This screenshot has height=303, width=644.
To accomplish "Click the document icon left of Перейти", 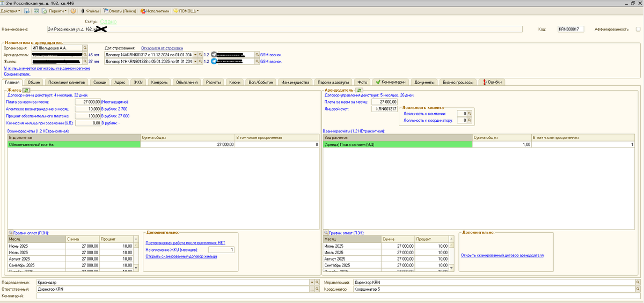I will click(x=45, y=11).
